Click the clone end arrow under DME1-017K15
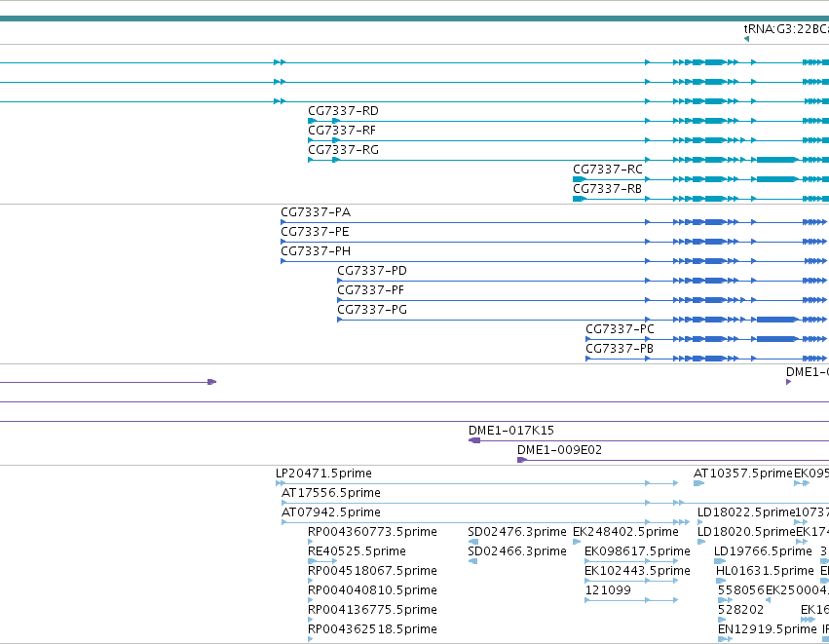The height and width of the screenshot is (644, 829). [474, 440]
